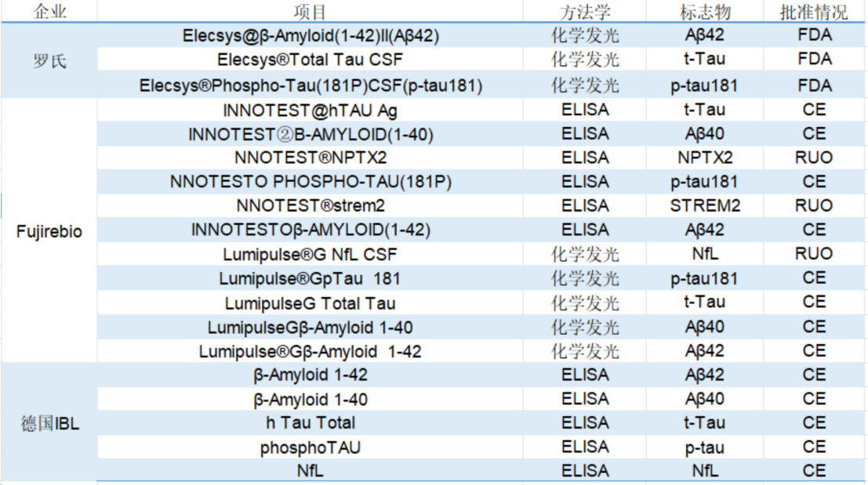Image resolution: width=868 pixels, height=485 pixels.
Task: Click the p-tau marker cell in phosphoTAU row
Action: (x=705, y=447)
